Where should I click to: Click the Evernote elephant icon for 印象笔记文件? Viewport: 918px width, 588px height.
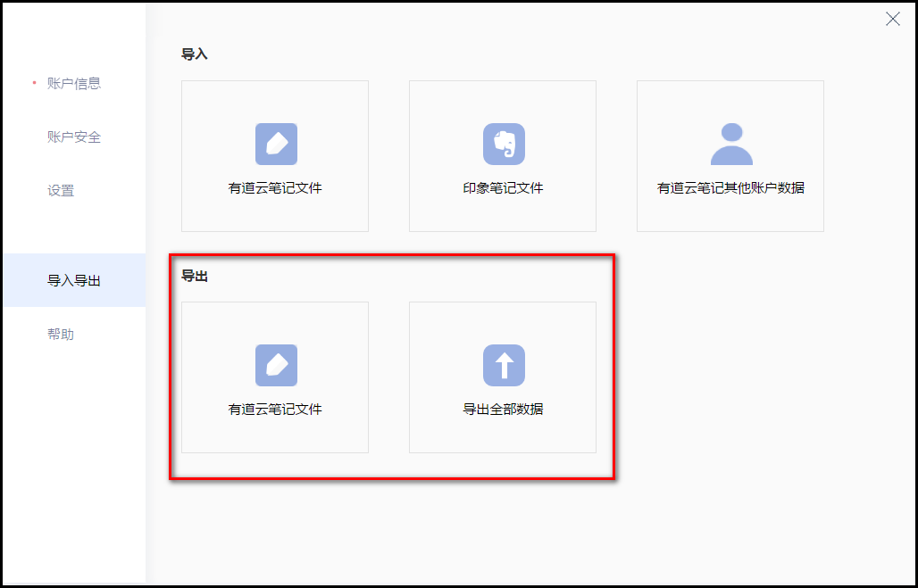coord(504,144)
